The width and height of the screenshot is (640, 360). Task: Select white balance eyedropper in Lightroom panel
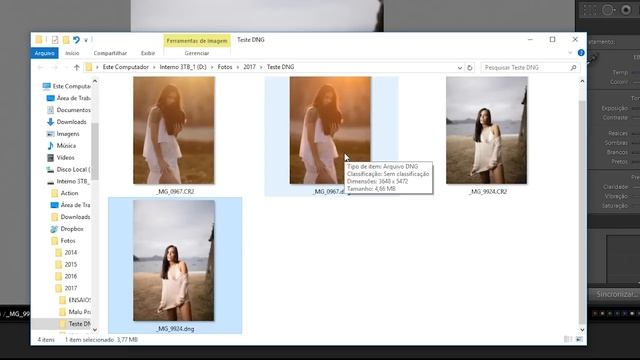tap(593, 58)
